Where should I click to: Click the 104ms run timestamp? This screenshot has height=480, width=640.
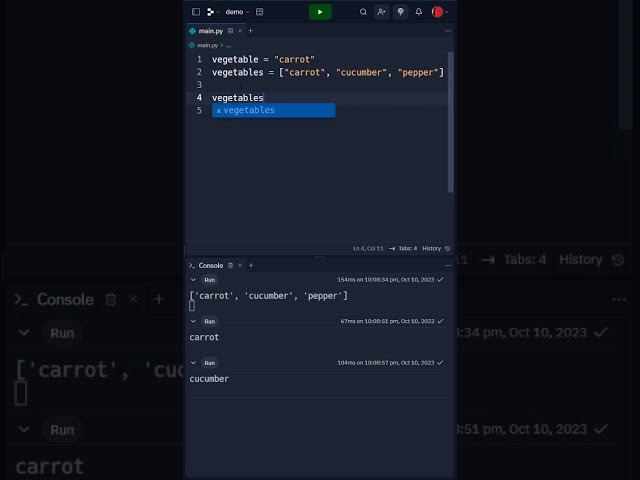coord(385,363)
